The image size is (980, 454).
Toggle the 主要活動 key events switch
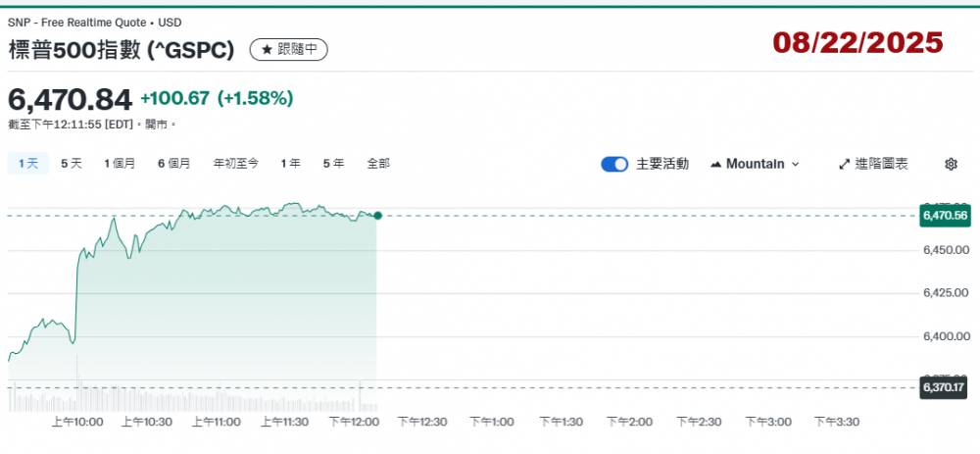[614, 164]
